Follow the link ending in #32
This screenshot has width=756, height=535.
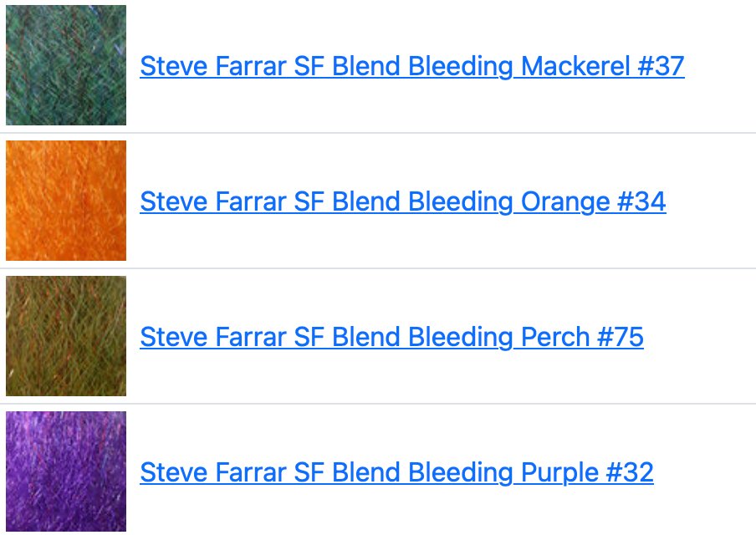(x=396, y=472)
